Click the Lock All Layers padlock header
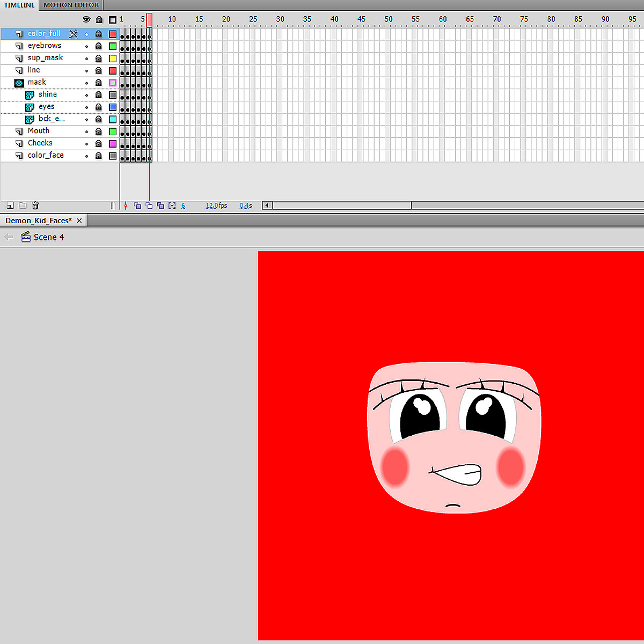The height and width of the screenshot is (644, 644). coord(99,20)
